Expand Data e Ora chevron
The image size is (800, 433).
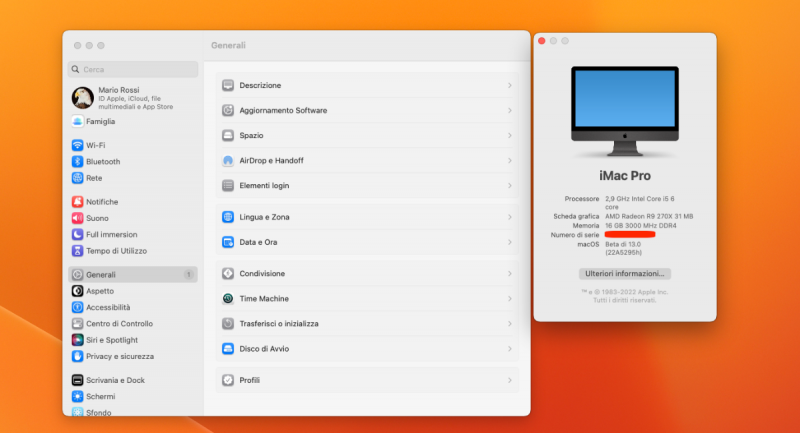510,242
